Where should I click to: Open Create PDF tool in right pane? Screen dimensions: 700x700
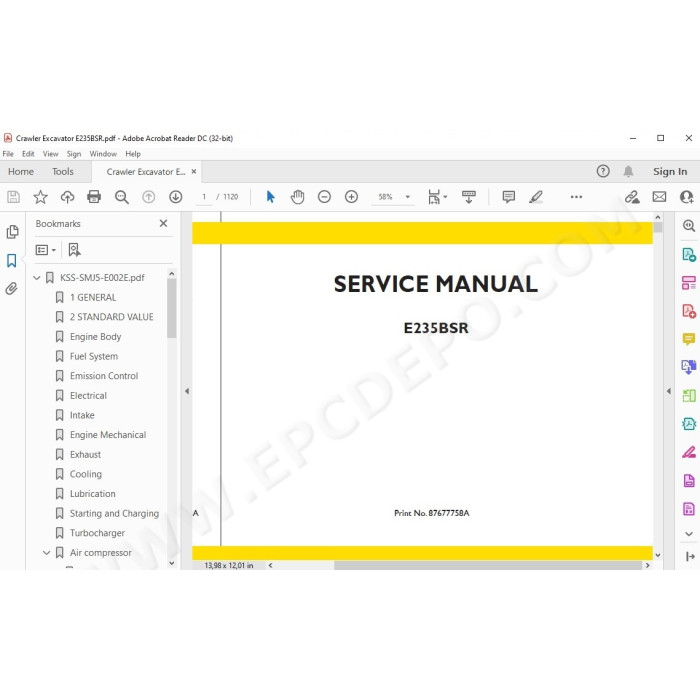coord(689,311)
